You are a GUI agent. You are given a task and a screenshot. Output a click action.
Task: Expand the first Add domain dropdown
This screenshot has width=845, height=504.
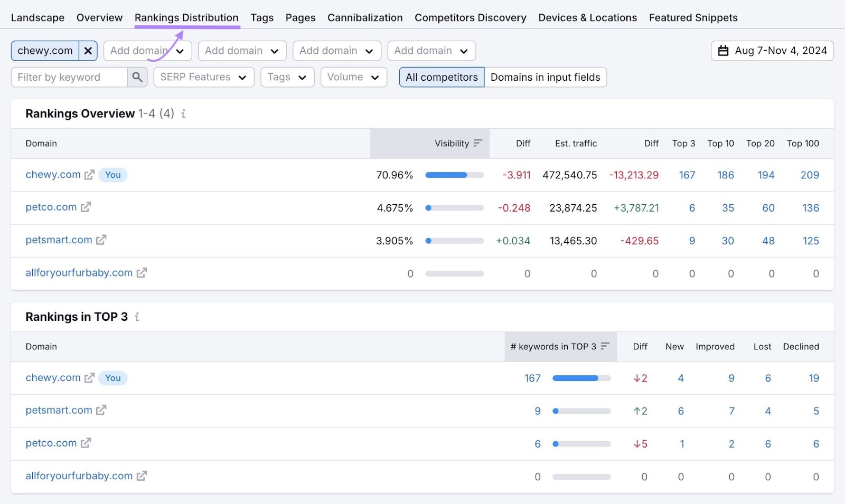point(147,51)
